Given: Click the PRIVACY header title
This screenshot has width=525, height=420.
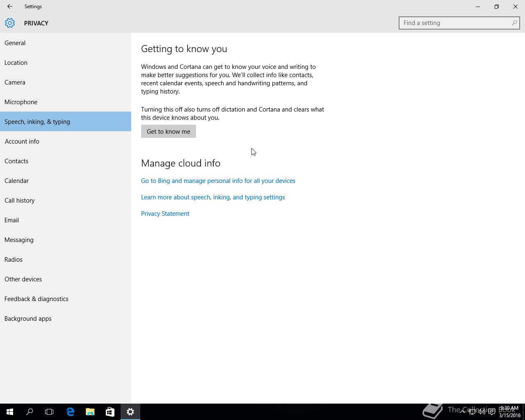Looking at the screenshot, I should 36,23.
